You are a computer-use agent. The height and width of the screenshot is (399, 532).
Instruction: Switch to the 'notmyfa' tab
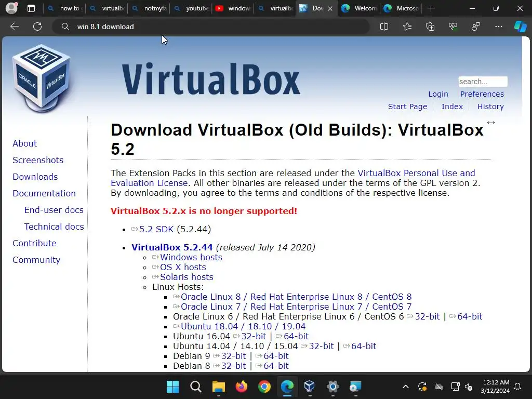150,8
